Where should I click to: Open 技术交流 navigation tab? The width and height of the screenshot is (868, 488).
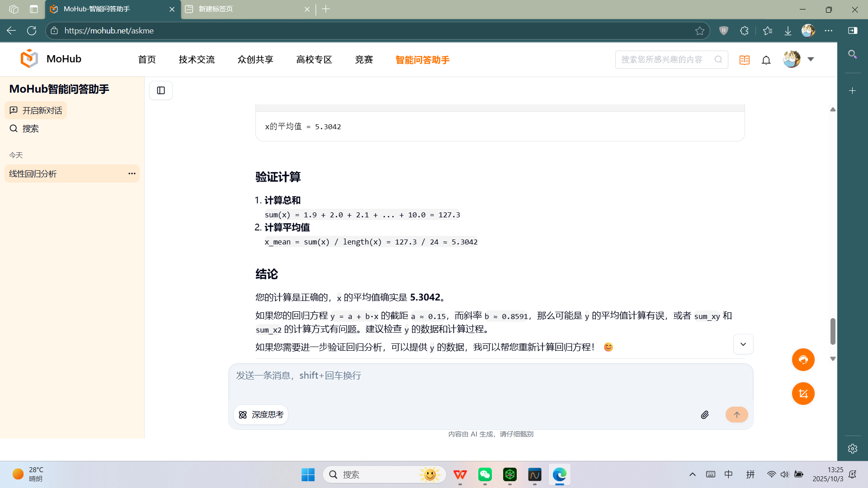click(x=197, y=60)
